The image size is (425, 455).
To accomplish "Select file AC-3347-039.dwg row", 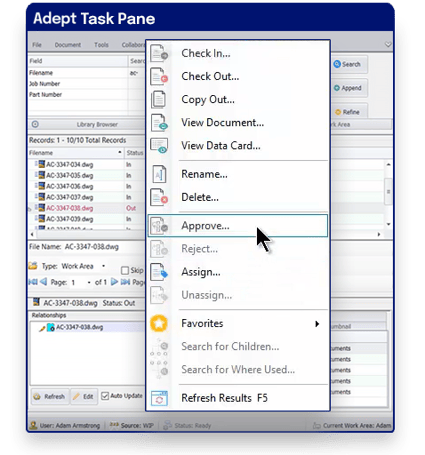I will point(87,219).
